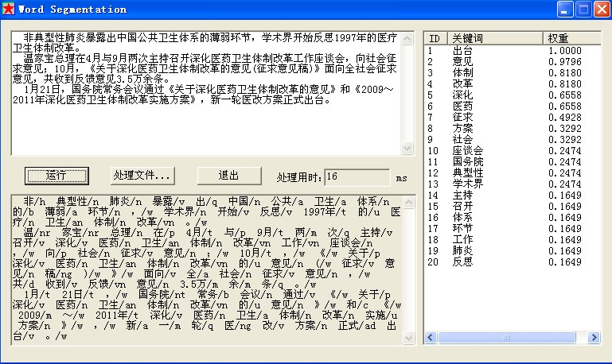Image resolution: width=612 pixels, height=364 pixels.
Task: Minimize the Word Segmentation window
Action: 565,10
